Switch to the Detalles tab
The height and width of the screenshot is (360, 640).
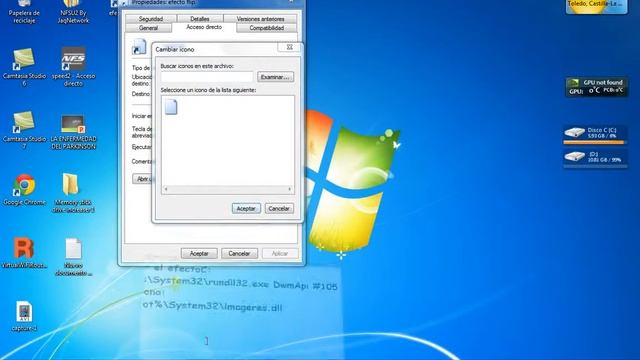click(200, 19)
